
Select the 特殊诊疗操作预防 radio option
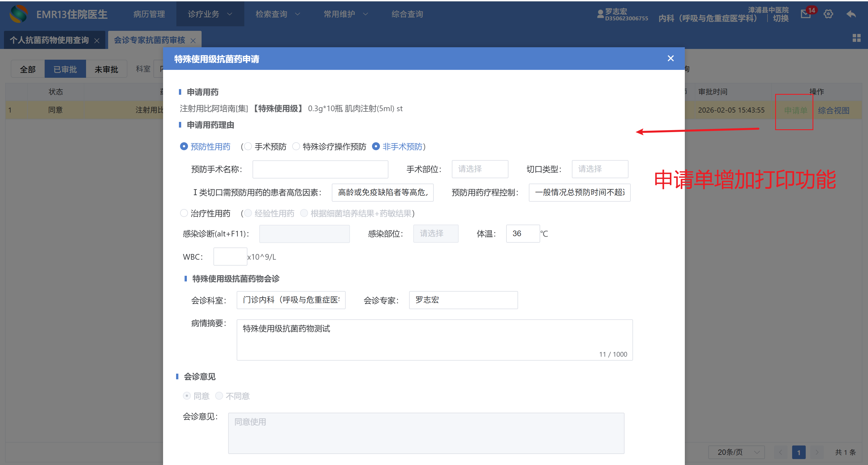pyautogui.click(x=296, y=147)
